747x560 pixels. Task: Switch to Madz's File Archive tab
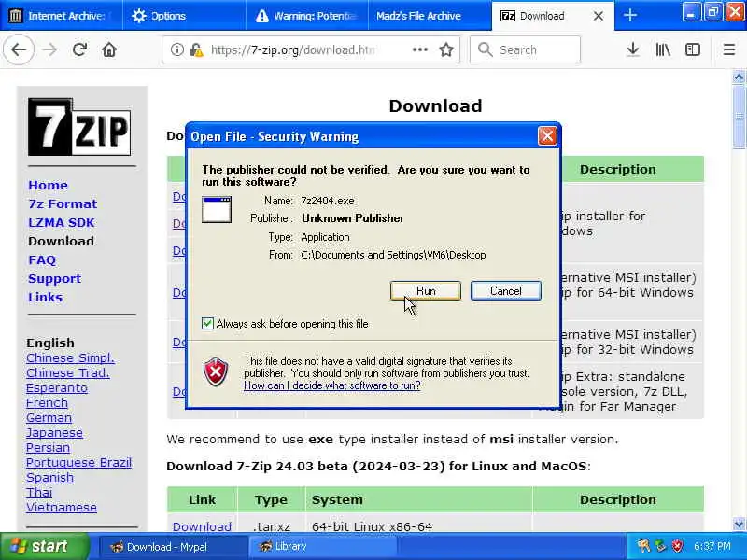pos(430,16)
